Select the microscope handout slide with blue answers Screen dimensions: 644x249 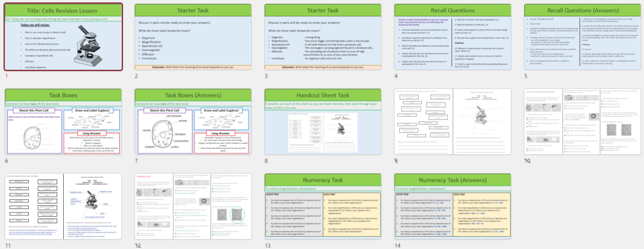pos(63,206)
